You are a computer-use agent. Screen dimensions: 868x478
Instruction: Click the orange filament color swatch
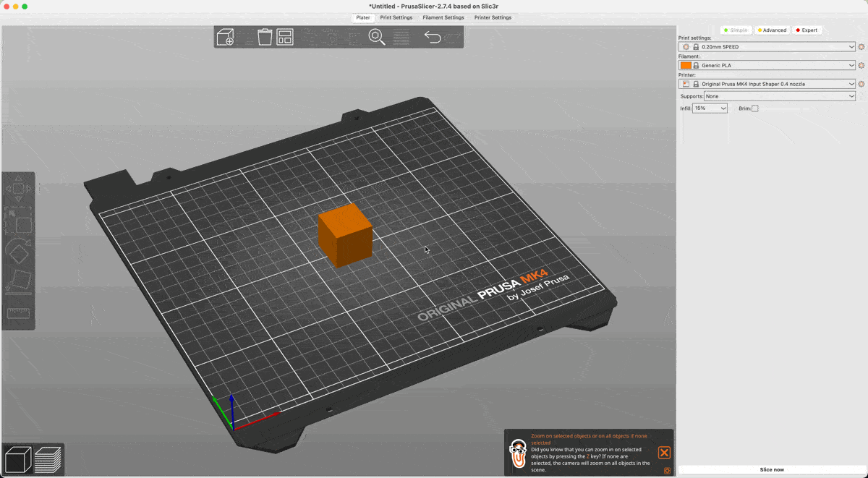coord(686,65)
